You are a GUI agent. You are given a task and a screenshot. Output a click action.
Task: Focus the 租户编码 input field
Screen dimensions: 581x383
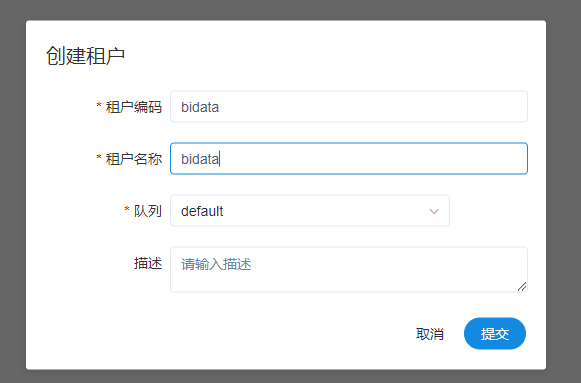pos(349,107)
